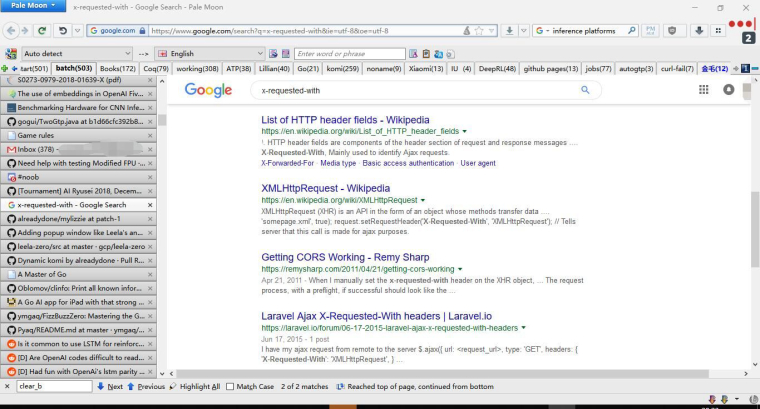Open the Google apps grid
The height and width of the screenshot is (409, 760).
[x=703, y=90]
